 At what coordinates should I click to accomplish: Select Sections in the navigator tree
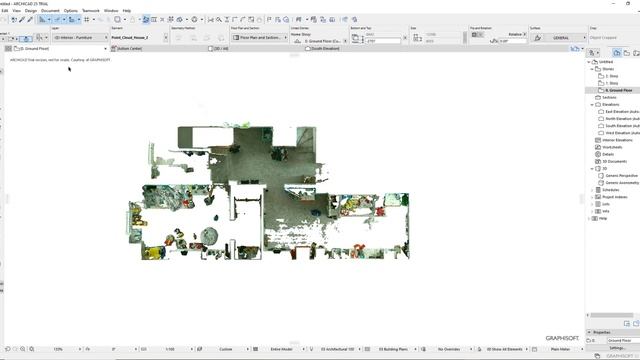tap(609, 98)
